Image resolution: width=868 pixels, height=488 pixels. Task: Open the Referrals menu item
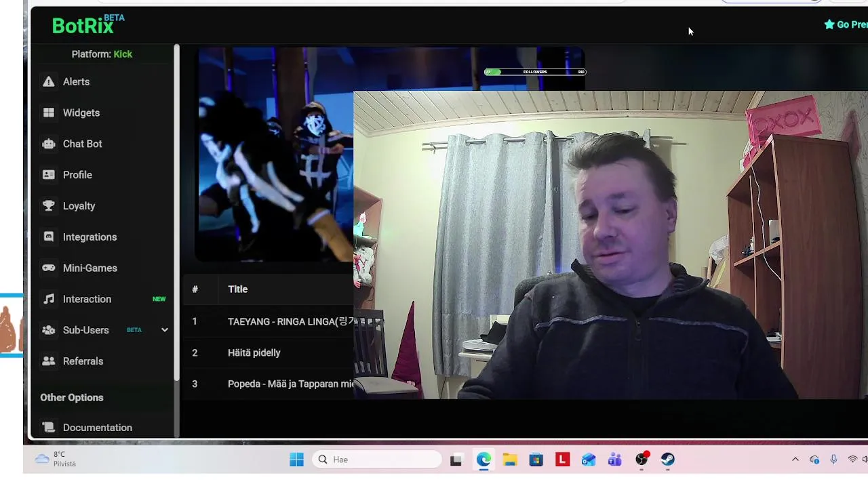104,361
